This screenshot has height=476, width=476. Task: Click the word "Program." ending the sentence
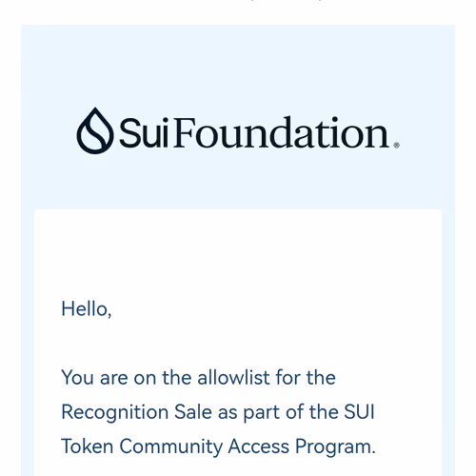tap(335, 446)
